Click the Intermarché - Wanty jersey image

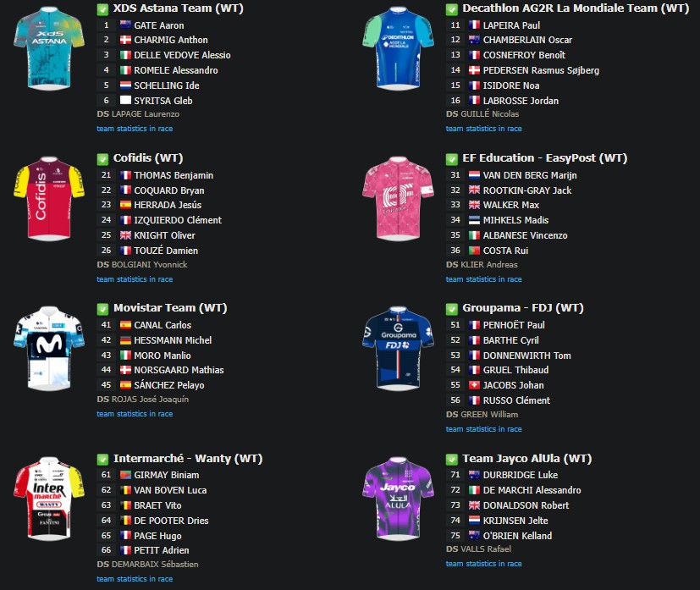(x=49, y=499)
